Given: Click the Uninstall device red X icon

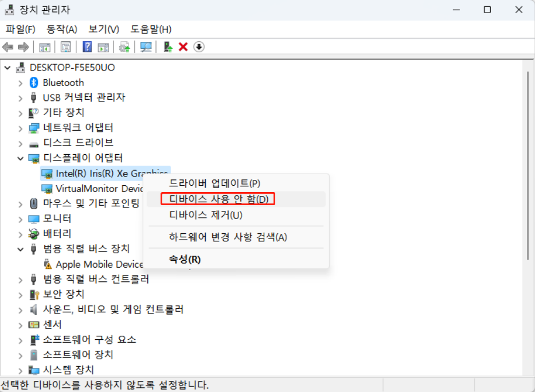Looking at the screenshot, I should (182, 46).
